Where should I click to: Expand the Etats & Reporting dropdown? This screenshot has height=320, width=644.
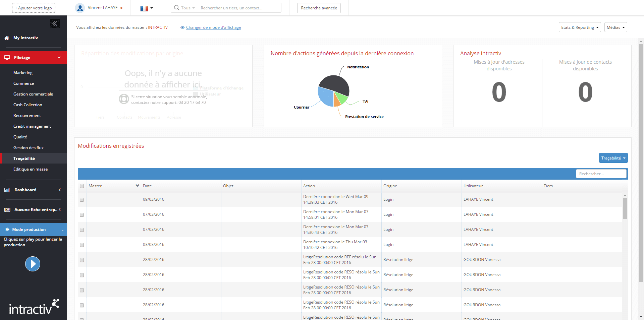(580, 27)
